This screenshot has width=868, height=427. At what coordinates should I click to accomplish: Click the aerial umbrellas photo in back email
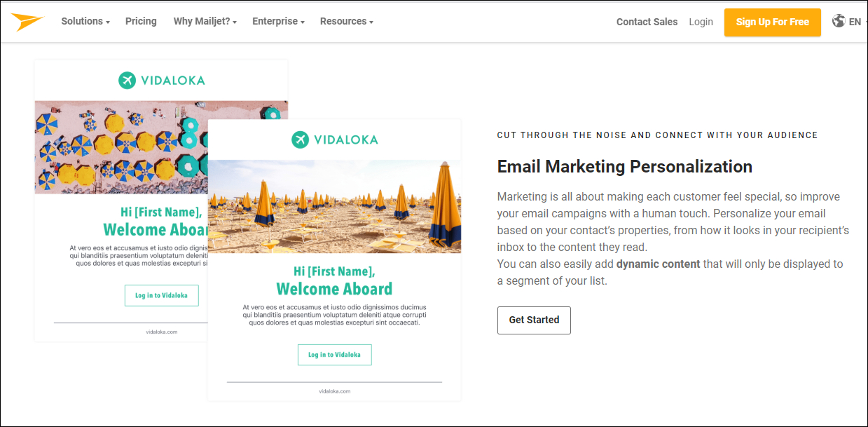(120, 147)
